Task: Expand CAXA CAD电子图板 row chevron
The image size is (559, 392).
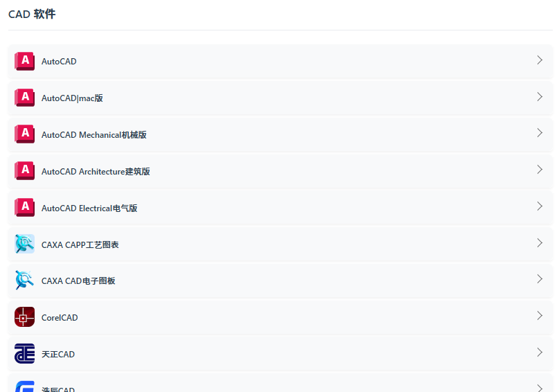Action: 540,279
